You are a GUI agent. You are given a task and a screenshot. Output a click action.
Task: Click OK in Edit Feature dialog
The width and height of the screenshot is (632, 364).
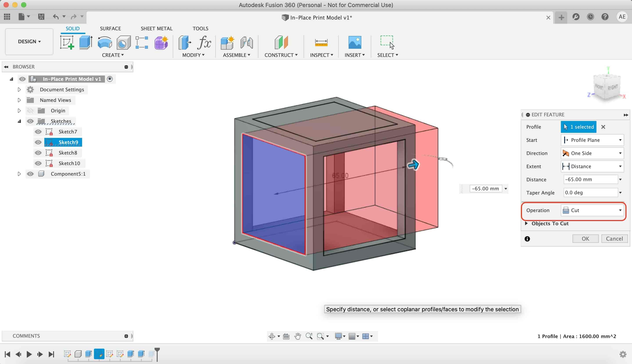[x=585, y=238]
